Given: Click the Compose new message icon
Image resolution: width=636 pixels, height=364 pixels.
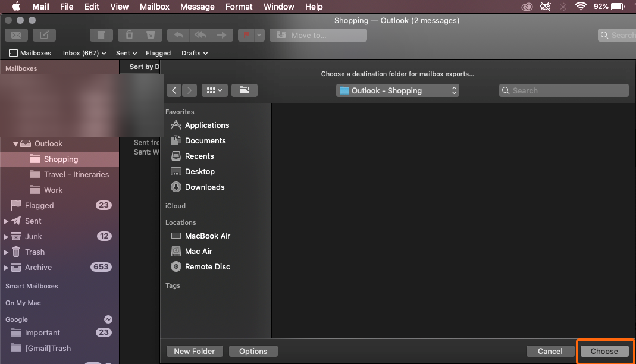Looking at the screenshot, I should (44, 35).
